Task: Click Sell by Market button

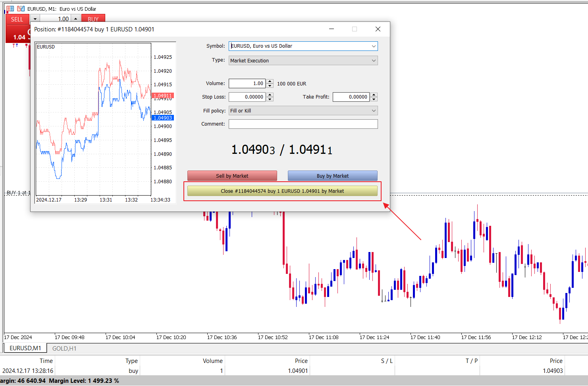Action: (x=232, y=176)
